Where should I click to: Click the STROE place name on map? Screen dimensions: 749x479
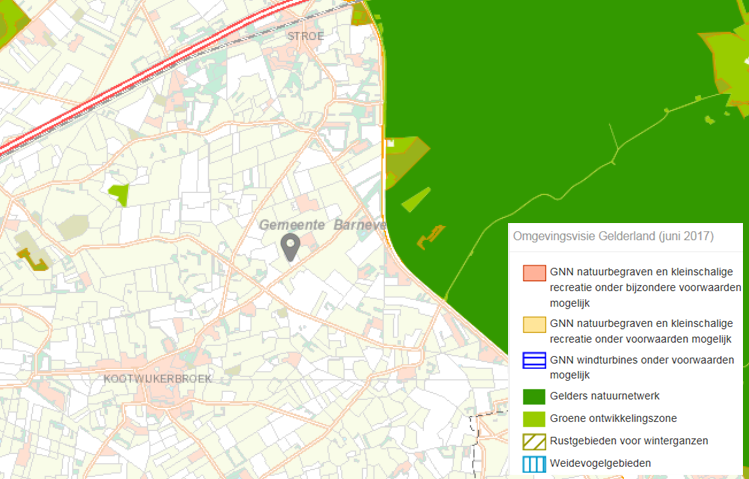point(306,36)
